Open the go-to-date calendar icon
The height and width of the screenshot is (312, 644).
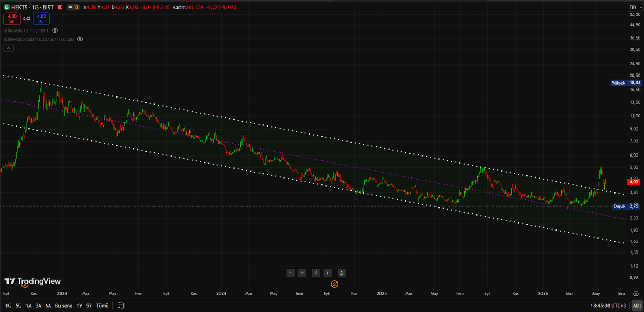(121, 306)
